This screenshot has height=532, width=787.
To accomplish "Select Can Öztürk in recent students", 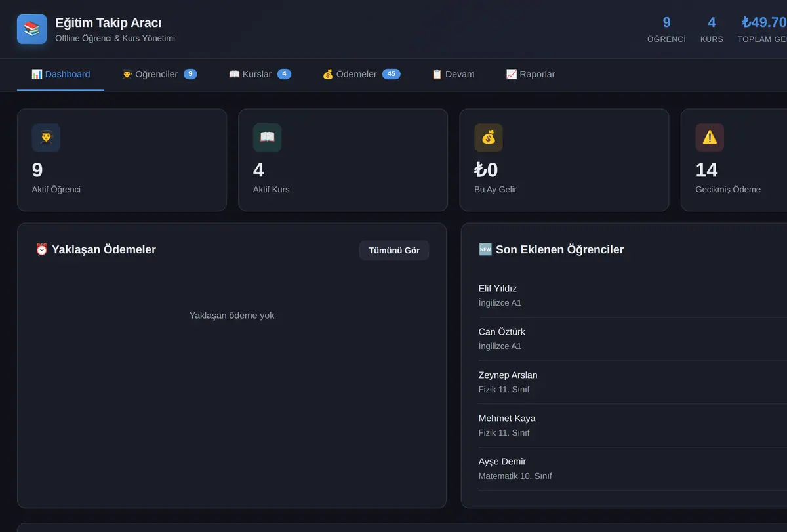I will click(502, 332).
